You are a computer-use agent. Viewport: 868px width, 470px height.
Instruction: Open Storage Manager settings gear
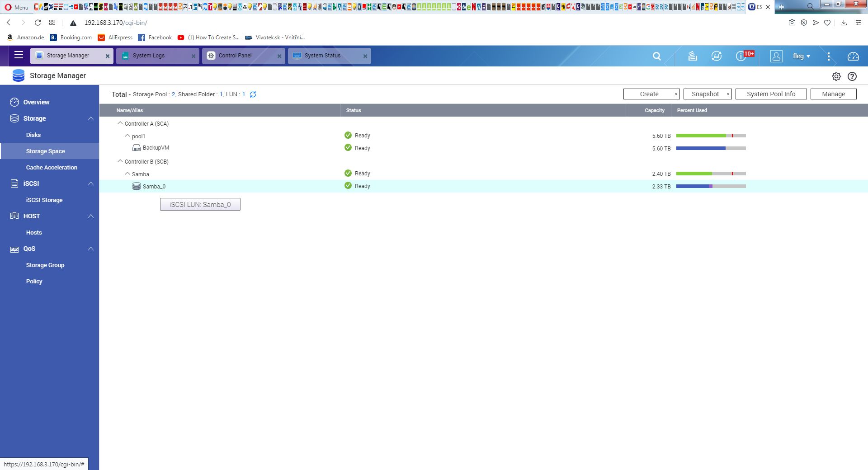(836, 76)
